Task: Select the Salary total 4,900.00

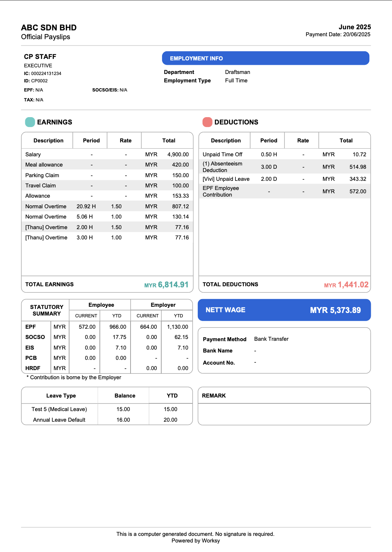Action: (178, 154)
